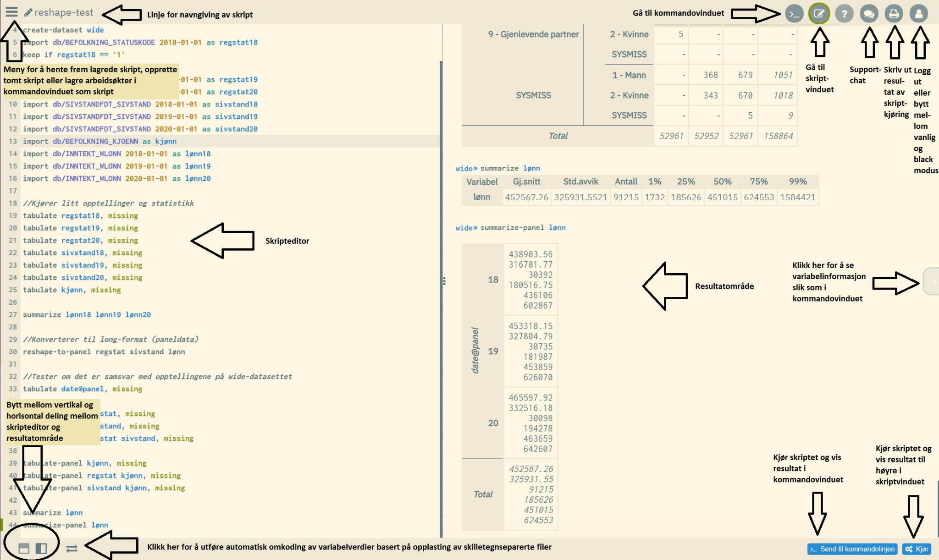Open automatic recoding arrows icon
Image resolution: width=939 pixels, height=560 pixels.
tap(72, 548)
